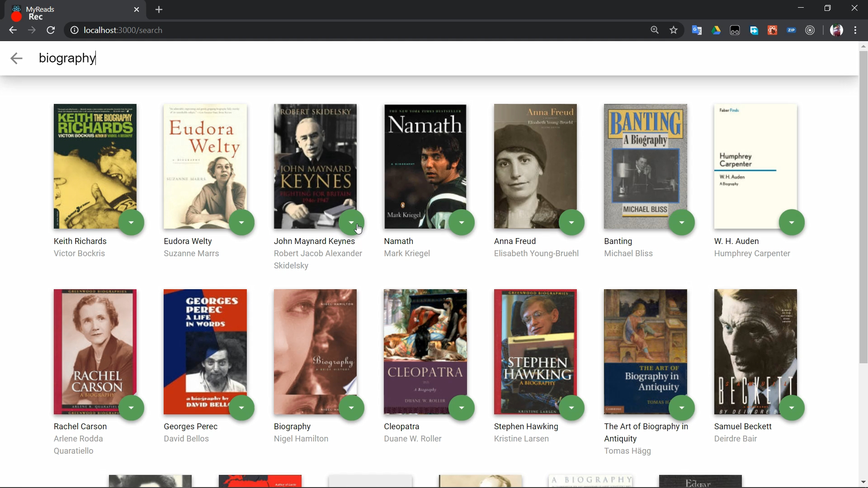The width and height of the screenshot is (868, 488).
Task: Click the author text 'Elisabeth Young-Bruehl'
Action: tap(536, 253)
